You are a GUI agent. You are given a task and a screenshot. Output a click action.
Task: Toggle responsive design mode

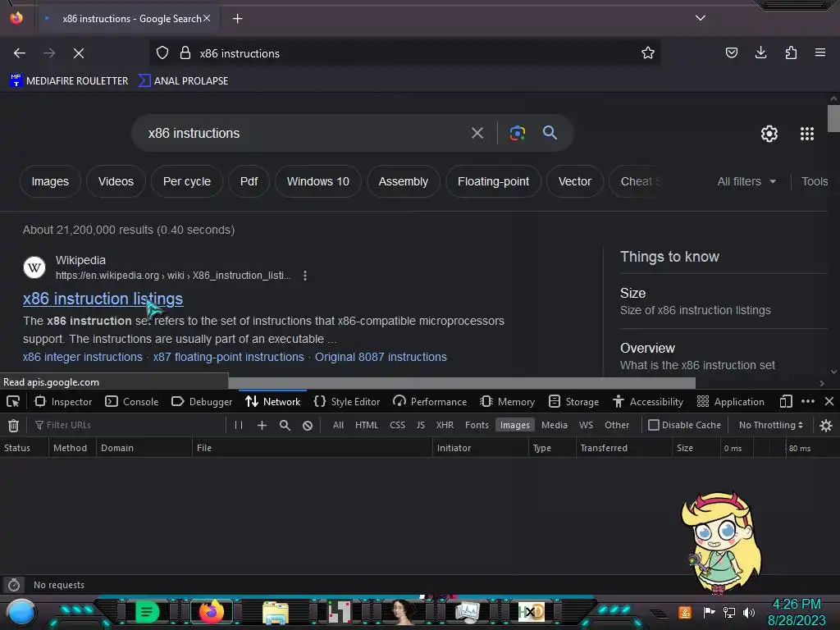pyautogui.click(x=786, y=401)
